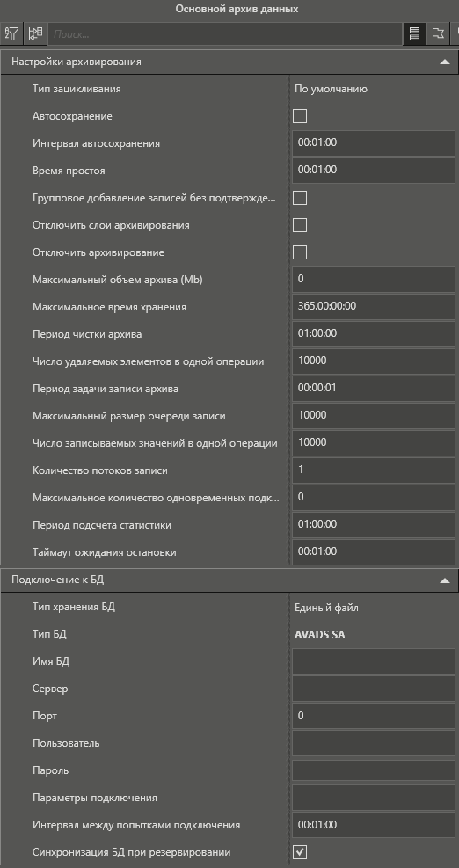Select the Тип зацикливания label

tap(76, 89)
